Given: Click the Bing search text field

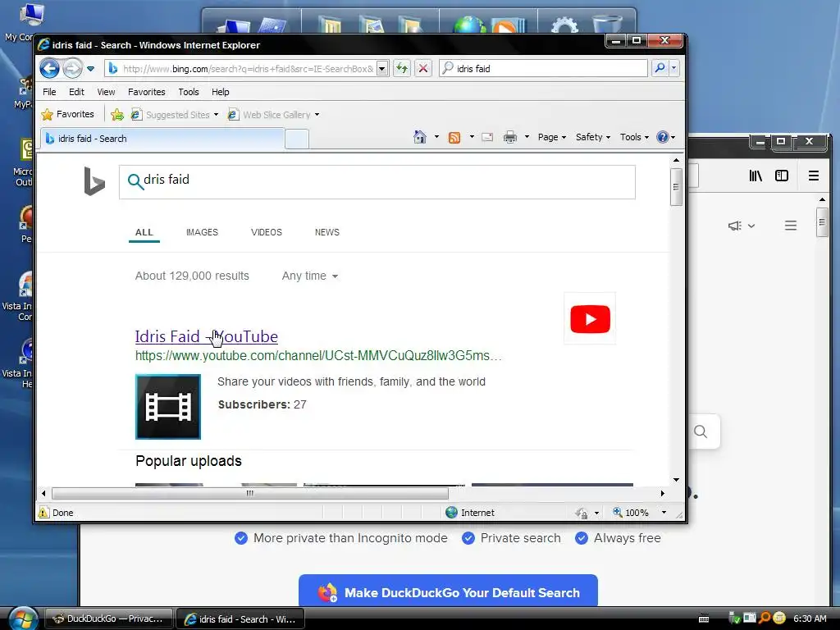Looking at the screenshot, I should coord(377,182).
